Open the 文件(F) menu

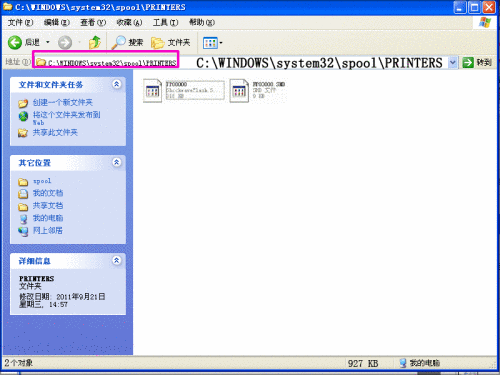[20, 22]
